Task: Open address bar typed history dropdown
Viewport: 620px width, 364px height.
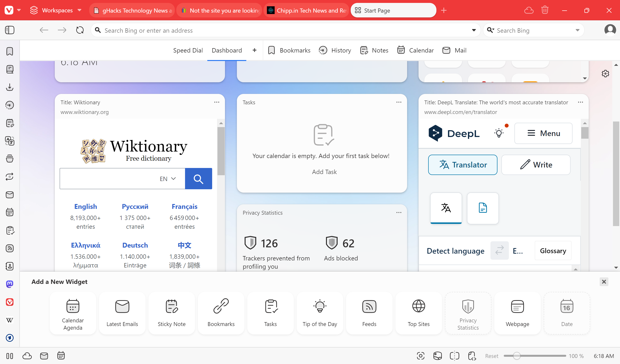Action: [x=474, y=30]
